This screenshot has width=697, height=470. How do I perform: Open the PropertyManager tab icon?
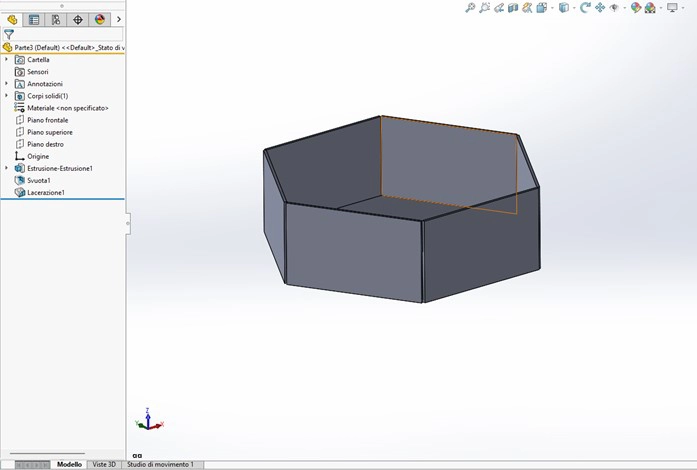pos(34,19)
